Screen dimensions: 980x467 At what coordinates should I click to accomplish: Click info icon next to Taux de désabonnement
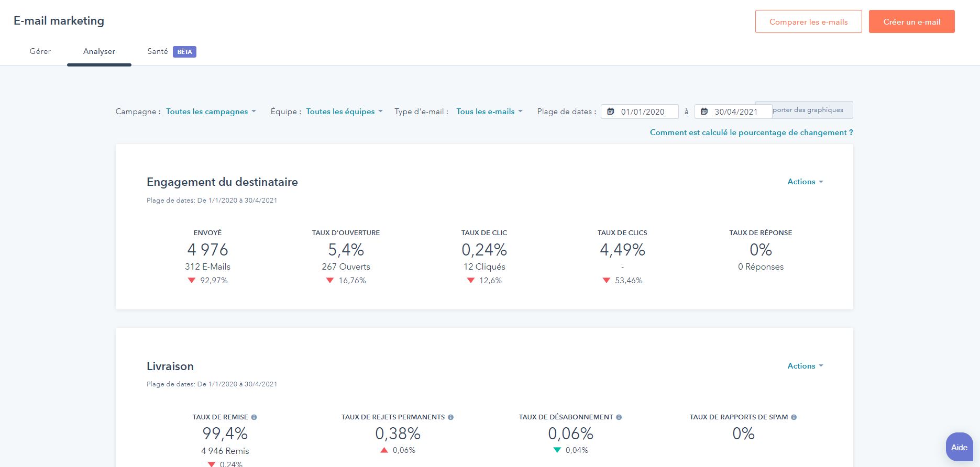click(619, 417)
